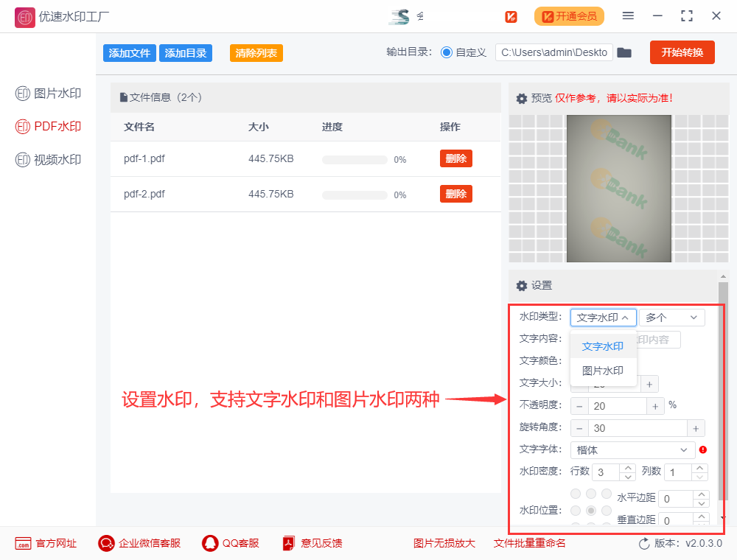Increase 列数 value with up arrow
737x560 pixels.
700,468
